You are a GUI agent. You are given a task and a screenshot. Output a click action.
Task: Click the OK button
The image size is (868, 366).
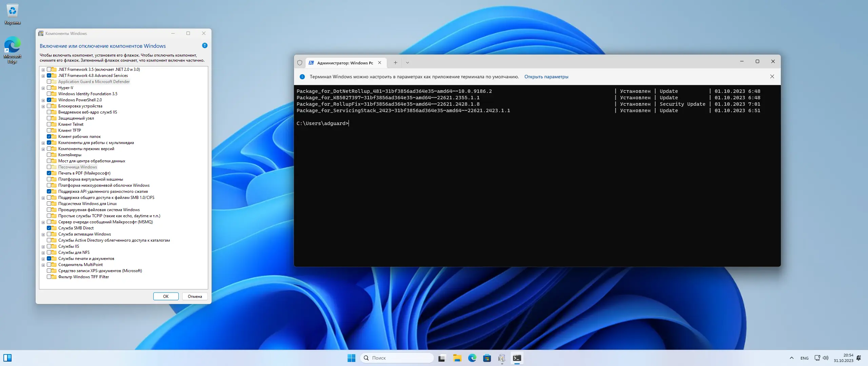[165, 296]
